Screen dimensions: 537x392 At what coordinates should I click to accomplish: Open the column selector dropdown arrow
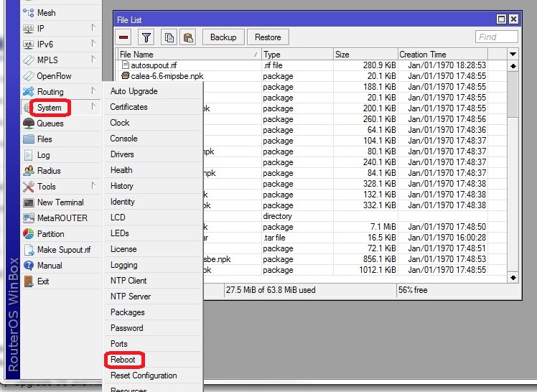point(513,54)
